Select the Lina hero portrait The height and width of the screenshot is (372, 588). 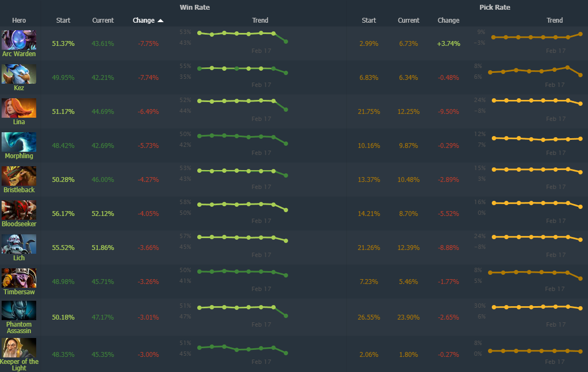coord(19,107)
